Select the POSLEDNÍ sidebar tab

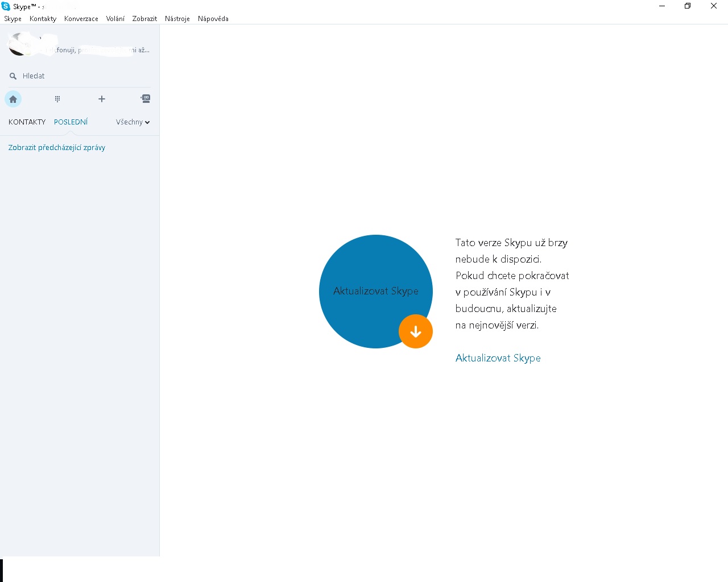click(x=71, y=122)
